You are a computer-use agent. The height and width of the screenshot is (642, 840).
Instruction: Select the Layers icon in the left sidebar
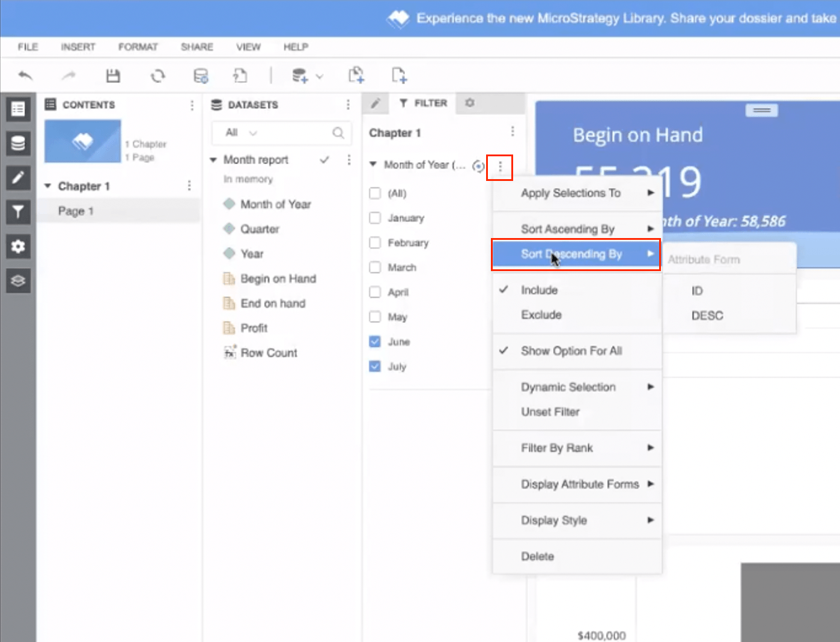click(18, 281)
